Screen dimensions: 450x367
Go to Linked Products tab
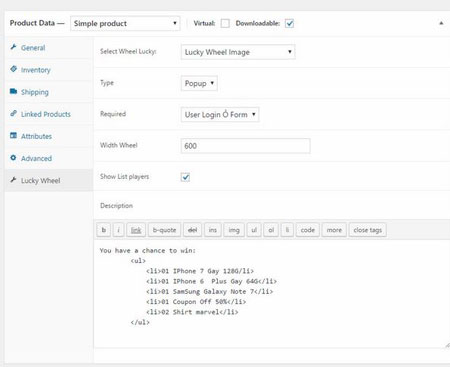pos(49,114)
